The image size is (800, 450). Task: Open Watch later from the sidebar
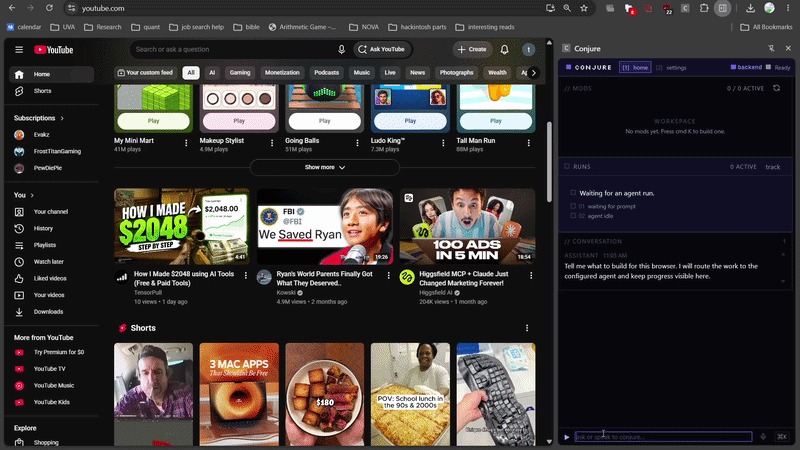pos(51,262)
